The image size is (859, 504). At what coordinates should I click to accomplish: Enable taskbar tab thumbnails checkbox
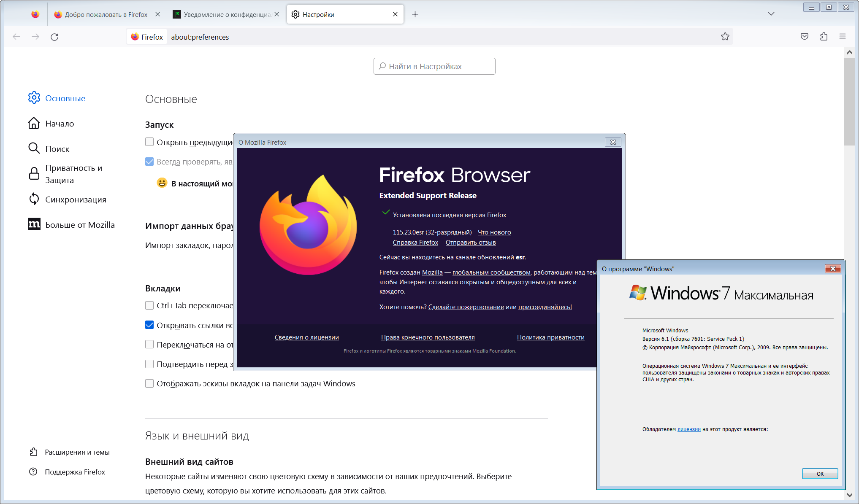pos(149,383)
